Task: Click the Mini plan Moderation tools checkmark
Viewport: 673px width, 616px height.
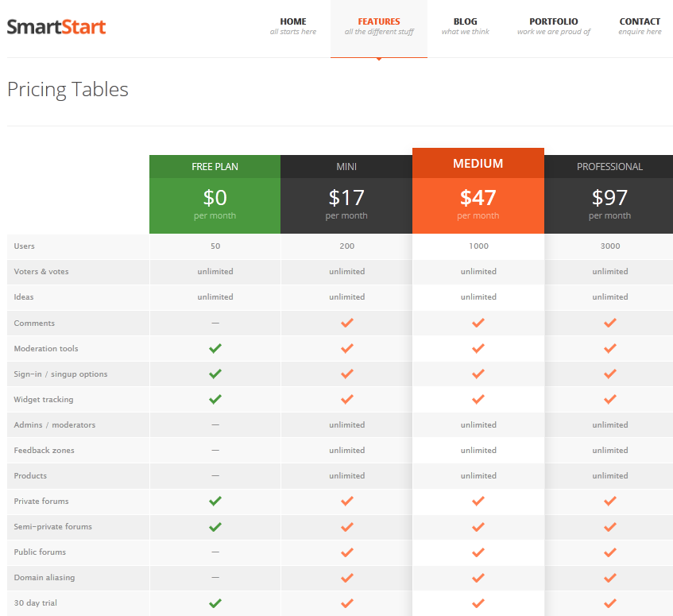Action: (x=346, y=349)
